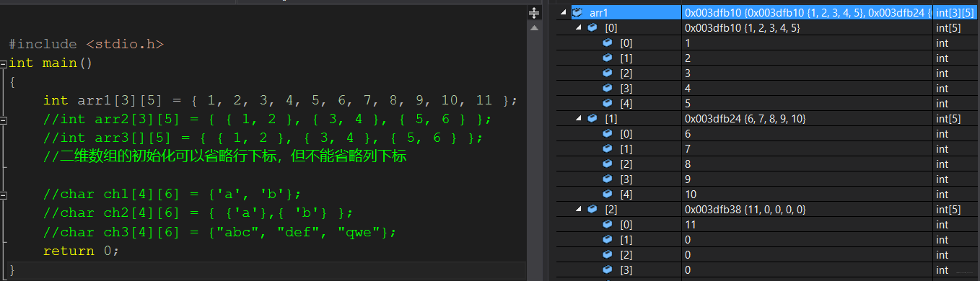Select the value cell showing 11

click(807, 225)
